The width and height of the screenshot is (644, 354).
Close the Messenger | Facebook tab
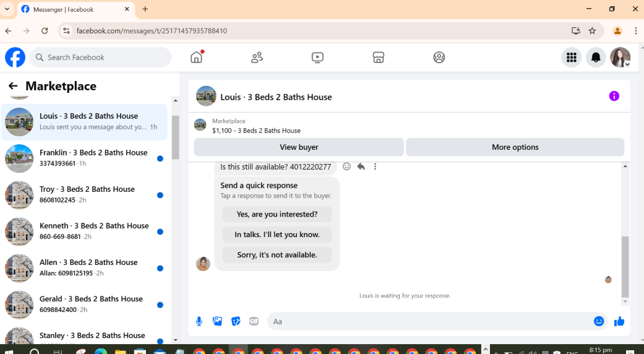point(127,9)
